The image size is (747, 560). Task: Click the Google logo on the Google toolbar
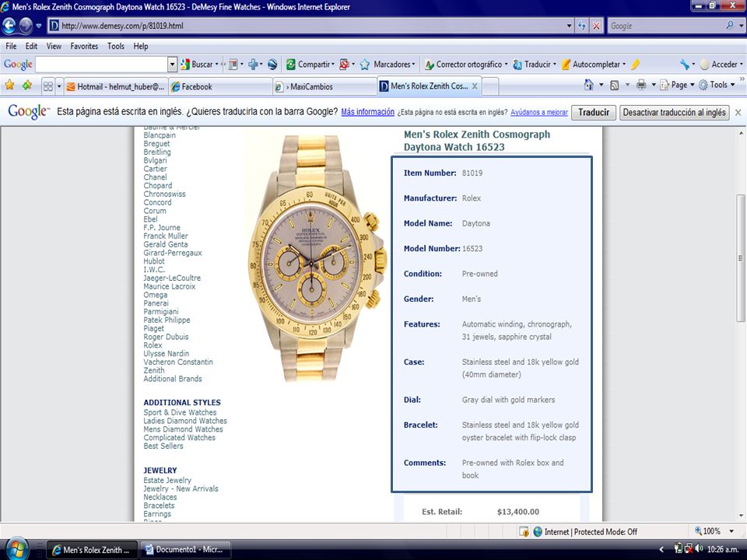[18, 65]
